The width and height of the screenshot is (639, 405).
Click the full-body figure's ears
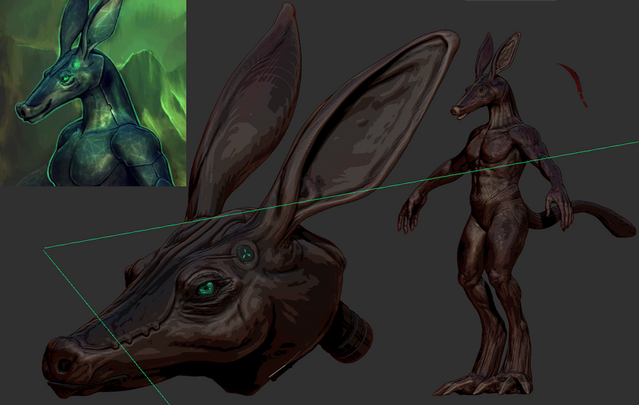pyautogui.click(x=497, y=55)
